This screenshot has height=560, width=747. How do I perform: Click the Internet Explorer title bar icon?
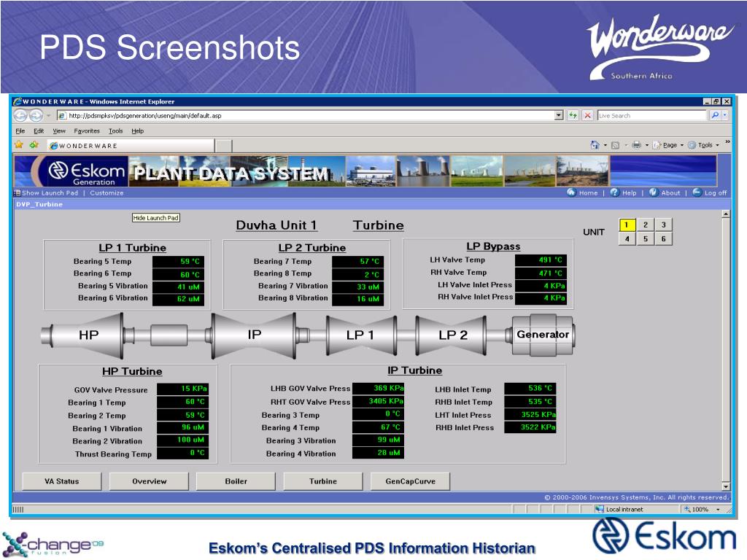pos(18,101)
